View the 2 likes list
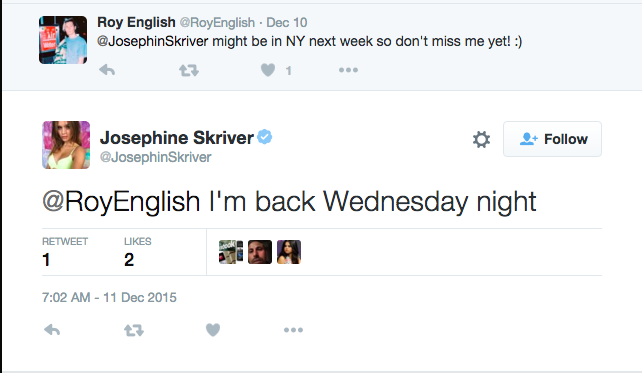Viewport: 642px width, 373px height. pyautogui.click(x=138, y=252)
